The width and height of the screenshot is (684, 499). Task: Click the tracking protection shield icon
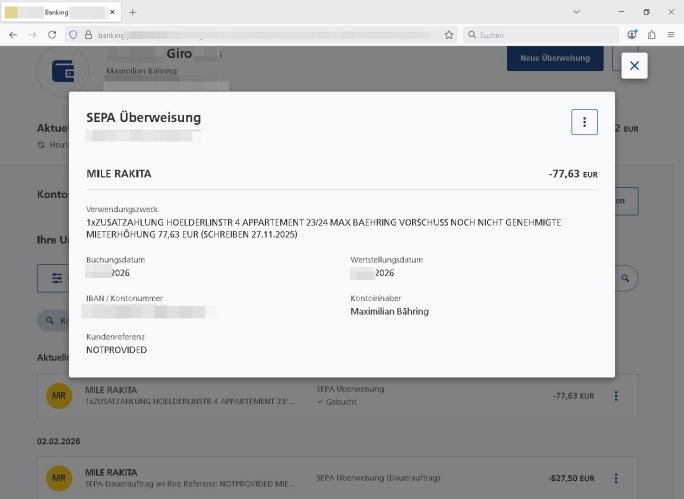click(x=73, y=34)
